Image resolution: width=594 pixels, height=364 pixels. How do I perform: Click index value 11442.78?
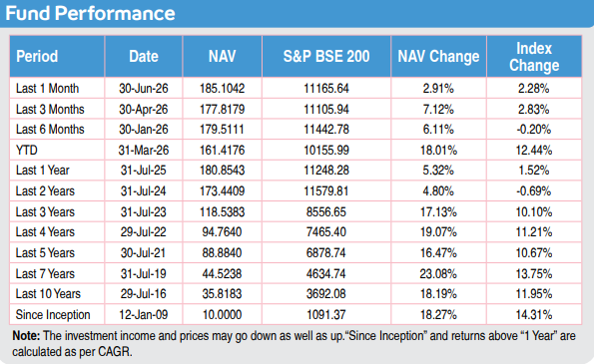326,130
